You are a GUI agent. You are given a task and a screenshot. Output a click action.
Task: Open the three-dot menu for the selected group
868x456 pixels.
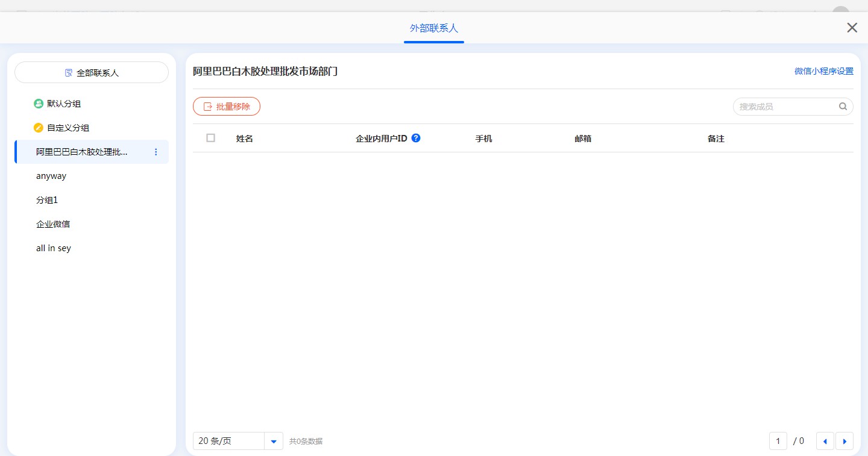(x=156, y=152)
